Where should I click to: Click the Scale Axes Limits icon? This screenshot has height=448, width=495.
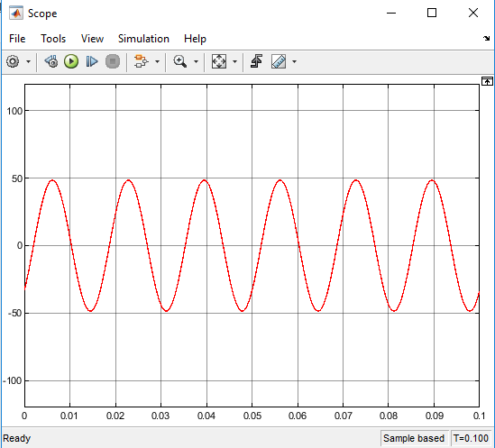click(x=219, y=61)
